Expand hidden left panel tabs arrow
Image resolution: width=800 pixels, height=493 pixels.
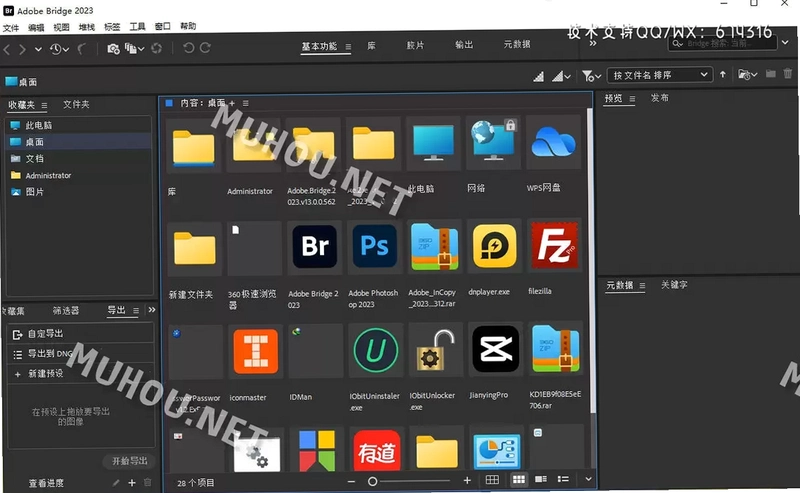(152, 310)
